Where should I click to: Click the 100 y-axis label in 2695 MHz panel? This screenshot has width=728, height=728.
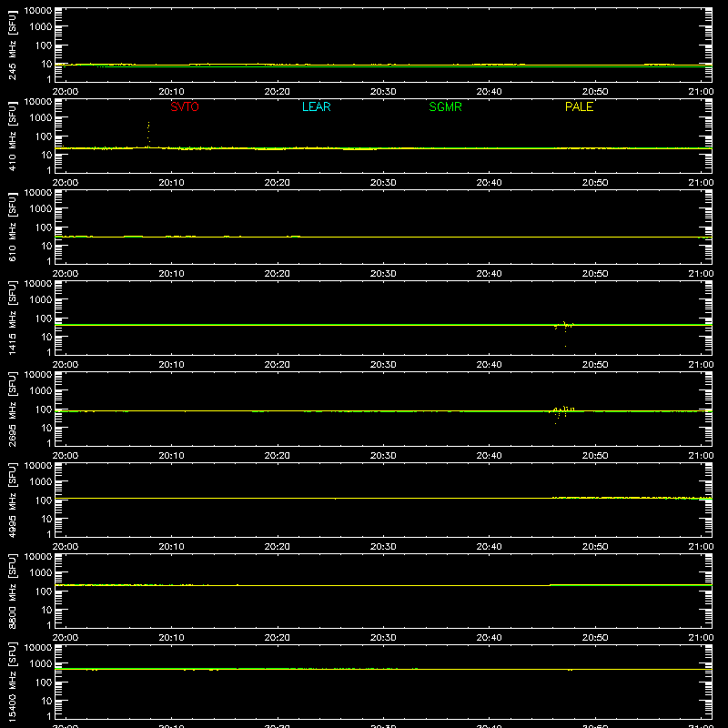[x=44, y=409]
